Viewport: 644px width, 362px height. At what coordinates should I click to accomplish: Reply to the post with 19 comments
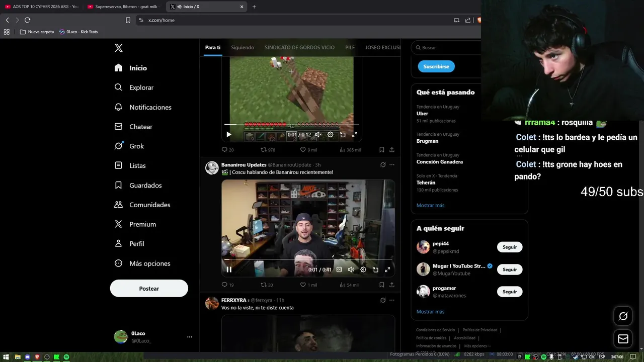(x=228, y=285)
